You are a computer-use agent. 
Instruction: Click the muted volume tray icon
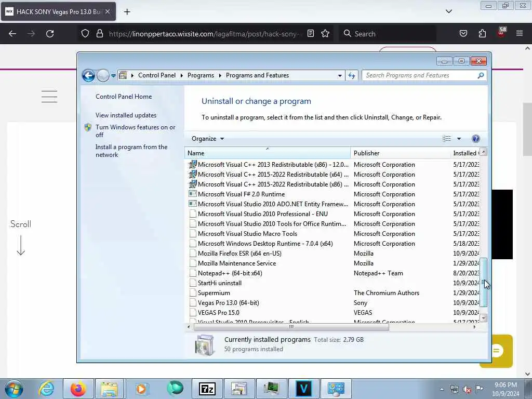467,390
